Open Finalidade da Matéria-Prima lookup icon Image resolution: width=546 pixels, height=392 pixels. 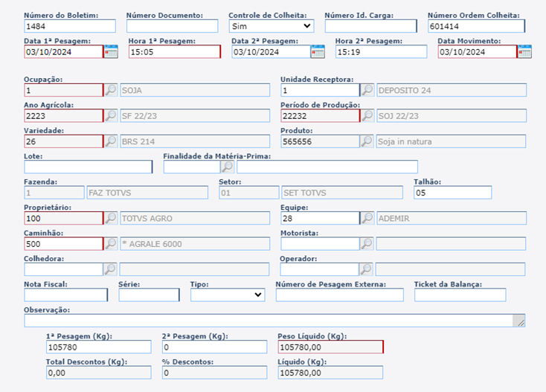point(228,167)
